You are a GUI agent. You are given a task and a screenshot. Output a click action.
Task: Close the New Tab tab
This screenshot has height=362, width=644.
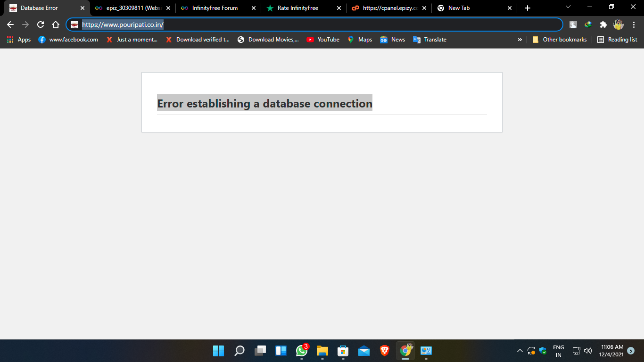509,8
